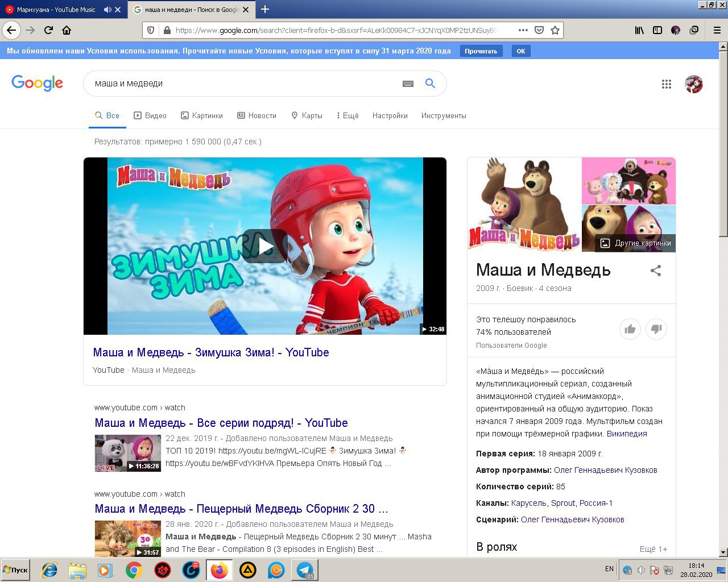The image size is (728, 582).
Task: Click Прочитать button in terms banner
Action: coord(481,51)
